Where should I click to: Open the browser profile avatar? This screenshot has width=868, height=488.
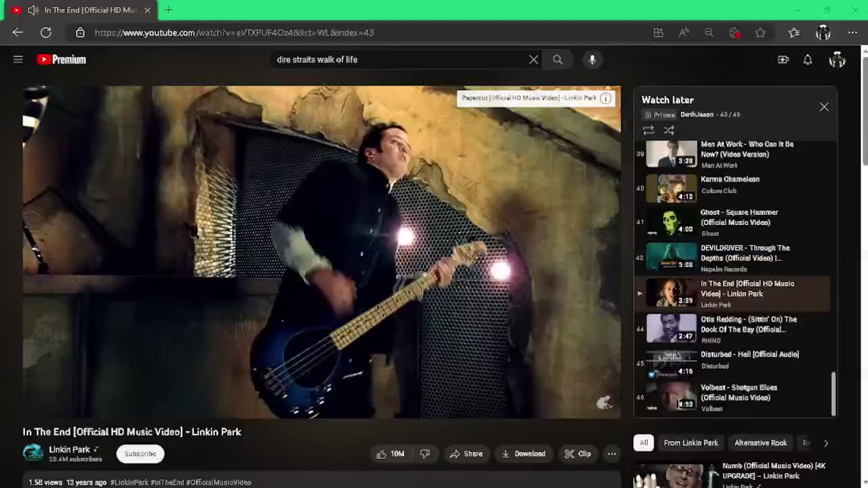823,33
